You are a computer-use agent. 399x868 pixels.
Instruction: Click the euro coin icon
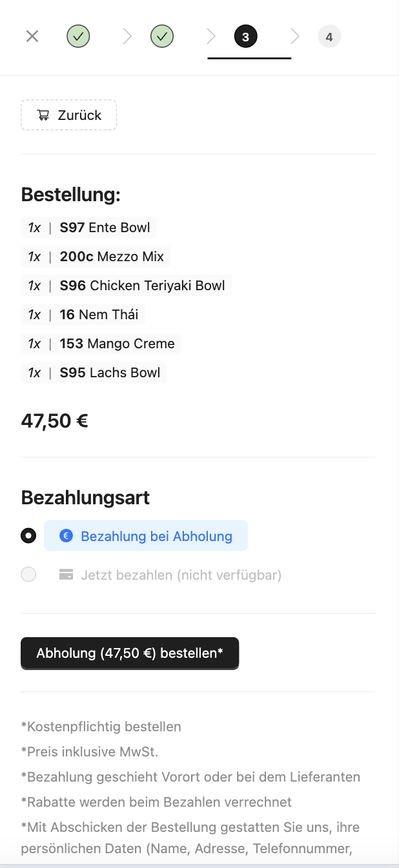click(x=66, y=536)
